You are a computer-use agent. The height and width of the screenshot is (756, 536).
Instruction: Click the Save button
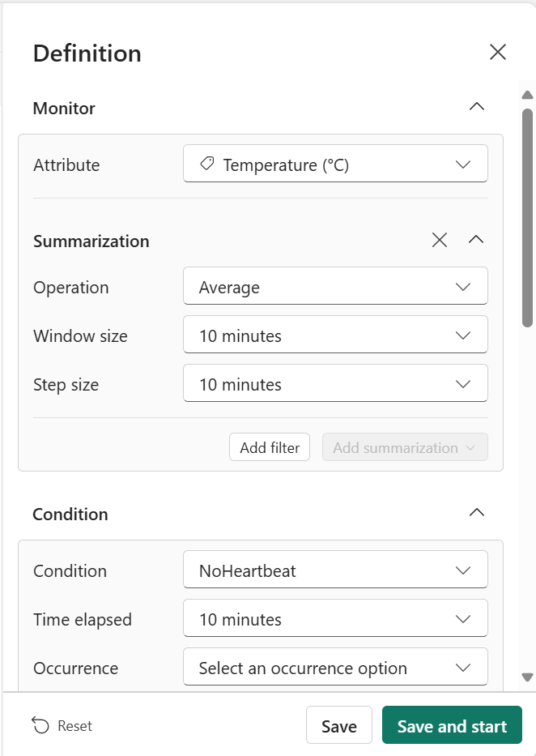click(339, 725)
